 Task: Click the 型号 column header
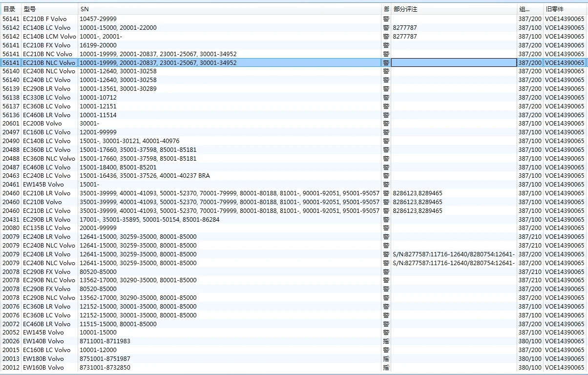[x=30, y=9]
